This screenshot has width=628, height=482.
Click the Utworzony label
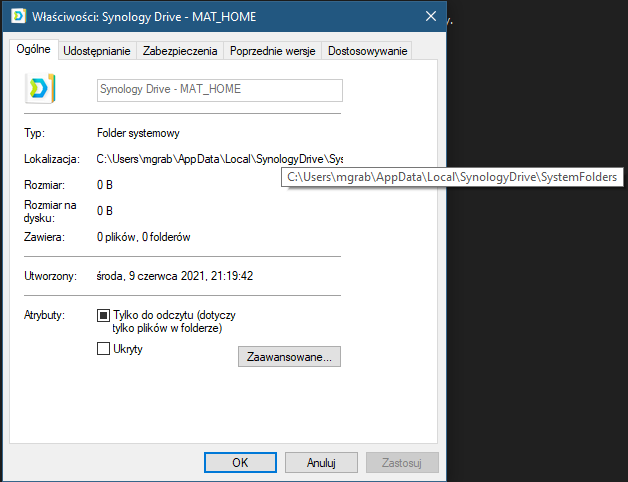pyautogui.click(x=50, y=276)
